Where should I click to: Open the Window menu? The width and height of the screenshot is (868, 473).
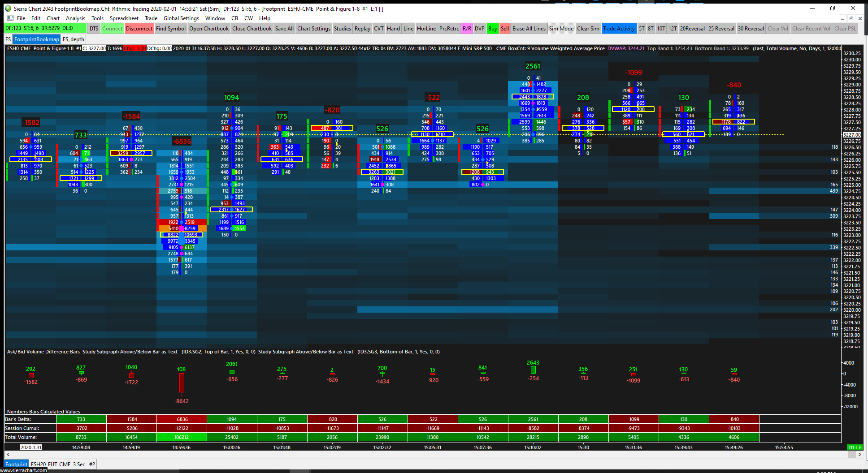point(215,18)
